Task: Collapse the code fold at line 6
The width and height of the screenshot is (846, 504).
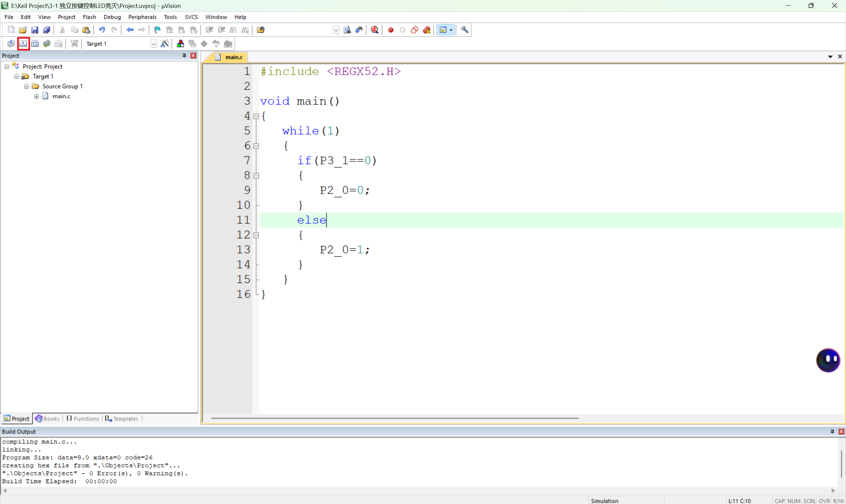Action: [x=256, y=146]
